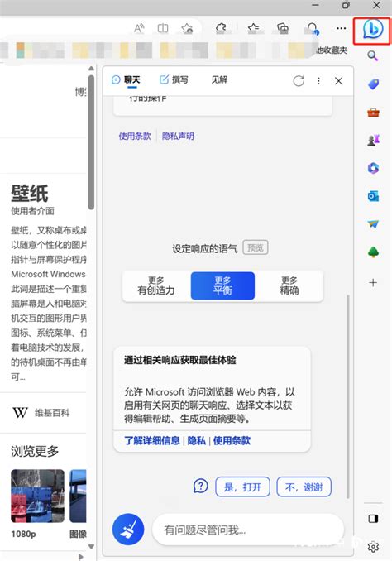Open the Collections icon

click(283, 28)
